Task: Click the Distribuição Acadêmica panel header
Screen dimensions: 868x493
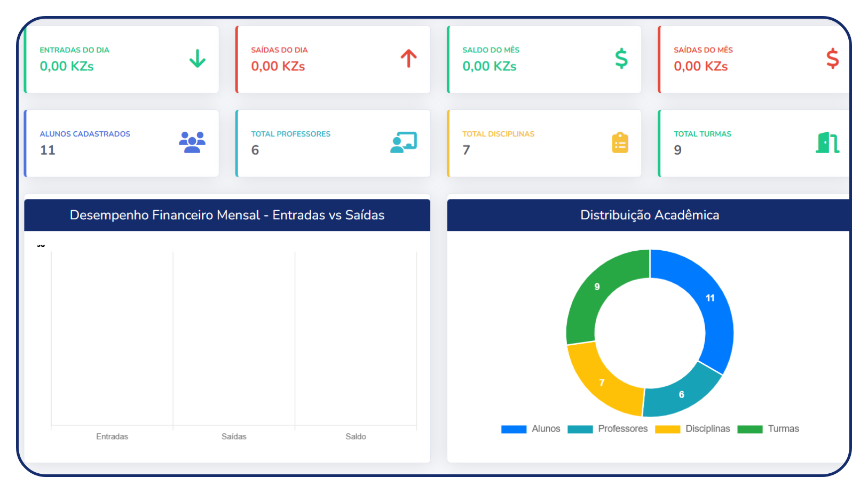Action: [x=649, y=215]
